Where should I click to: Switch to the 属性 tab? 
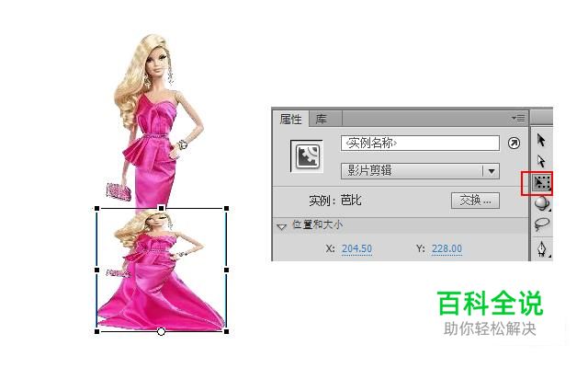tap(290, 120)
